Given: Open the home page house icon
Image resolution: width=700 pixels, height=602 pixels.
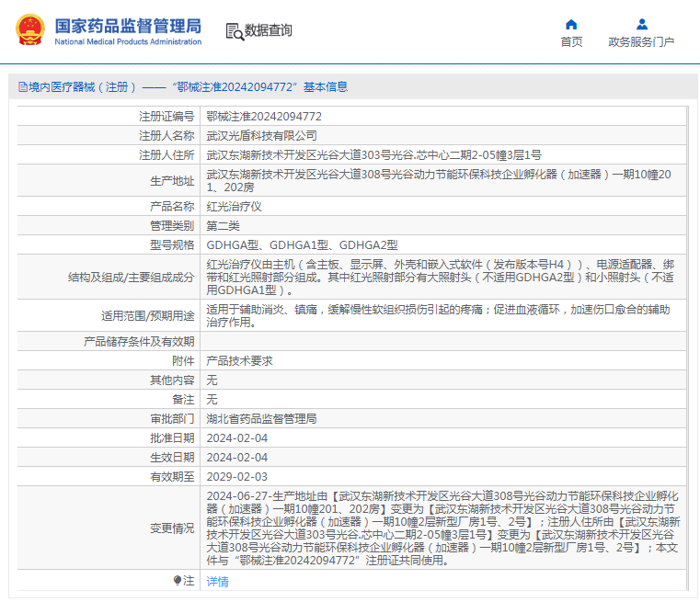Looking at the screenshot, I should 571,24.
